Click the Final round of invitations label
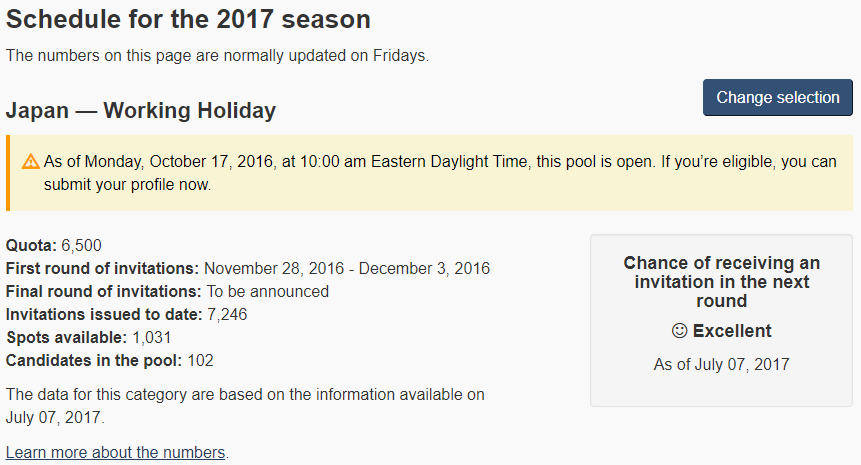The image size is (861, 465). coord(104,291)
